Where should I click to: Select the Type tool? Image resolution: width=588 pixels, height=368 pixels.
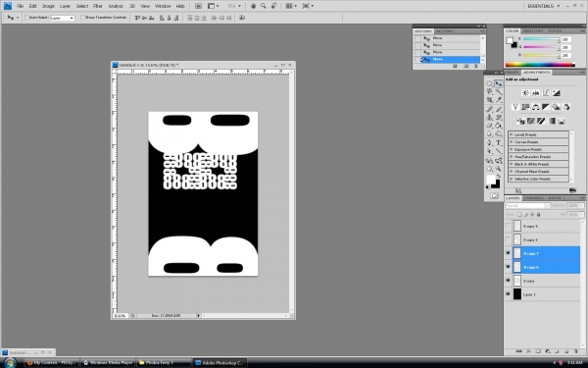pos(499,143)
